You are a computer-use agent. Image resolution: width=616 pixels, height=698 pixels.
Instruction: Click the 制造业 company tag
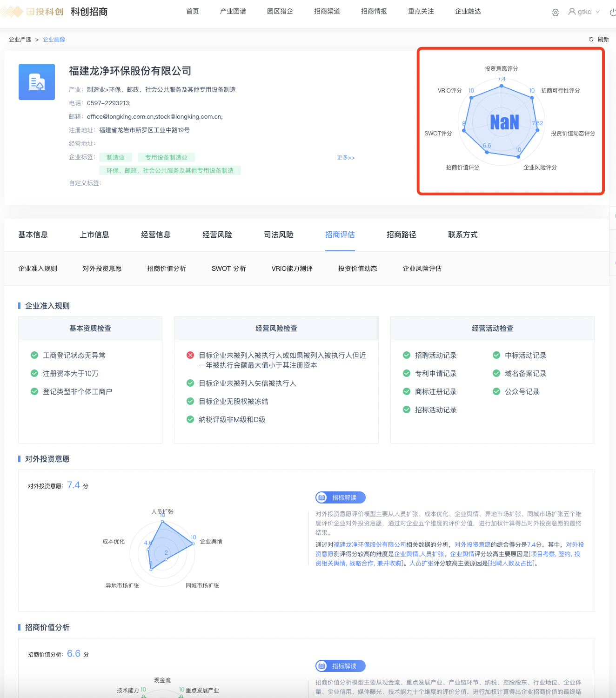point(115,158)
